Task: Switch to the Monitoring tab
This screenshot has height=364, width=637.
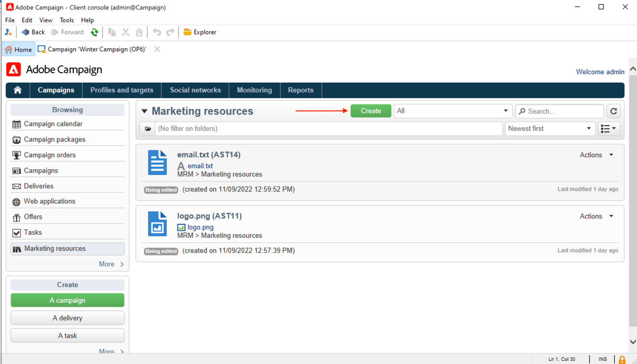Action: point(254,90)
